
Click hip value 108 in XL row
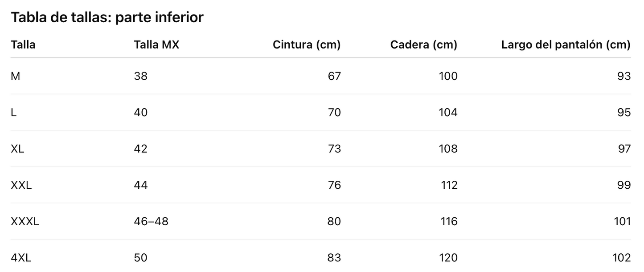(449, 149)
